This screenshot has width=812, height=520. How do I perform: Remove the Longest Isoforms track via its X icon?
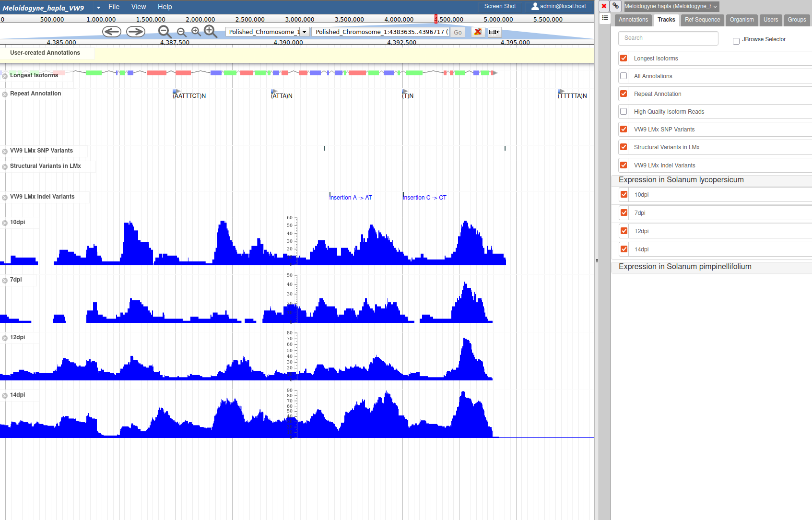[5, 76]
